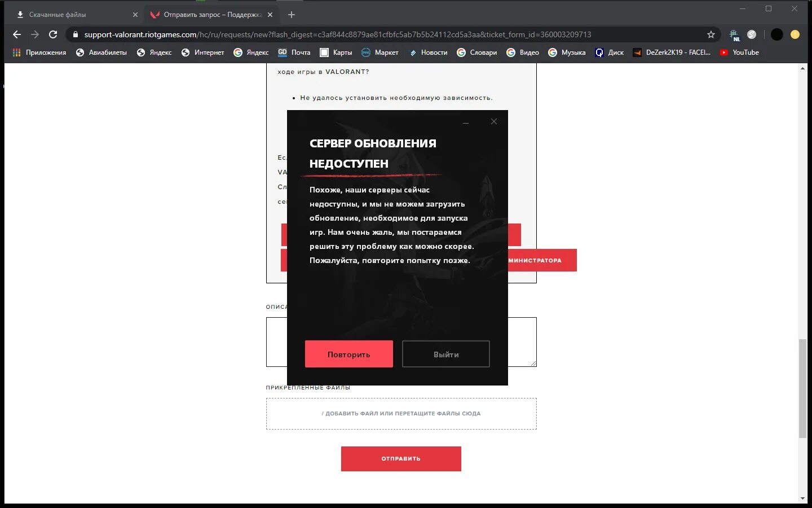Click the ПРИКРЕПЛЕННЫЕ ФАЙЛЫ label

308,388
